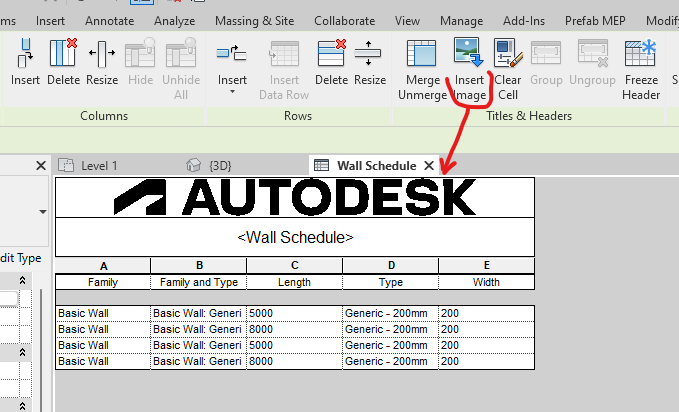Select column header B

[199, 266]
